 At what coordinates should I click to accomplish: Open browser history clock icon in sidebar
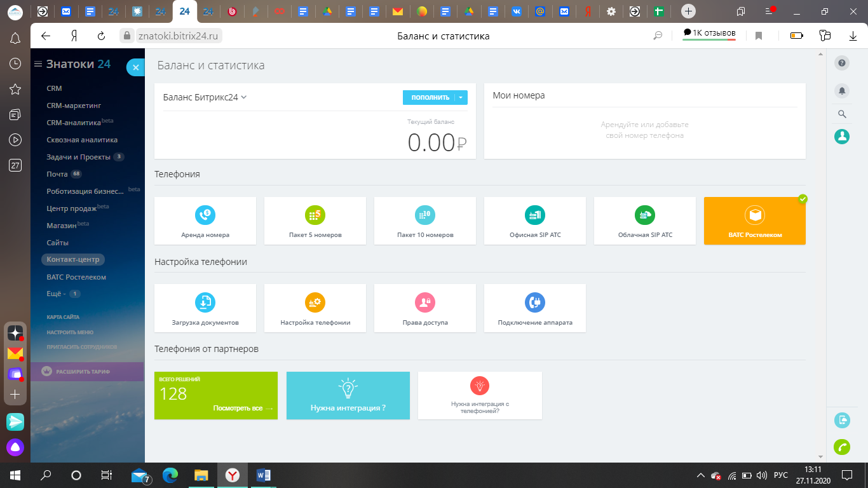coord(15,64)
